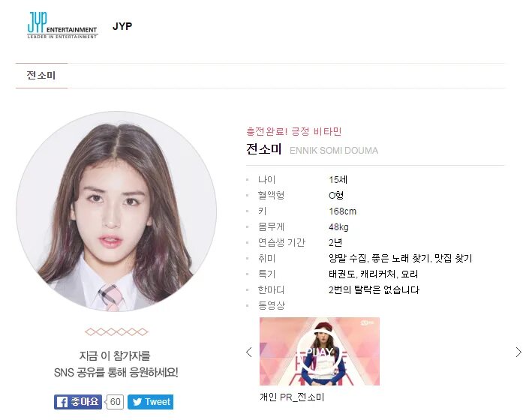Click the JYP Entertainment logo

[62, 25]
